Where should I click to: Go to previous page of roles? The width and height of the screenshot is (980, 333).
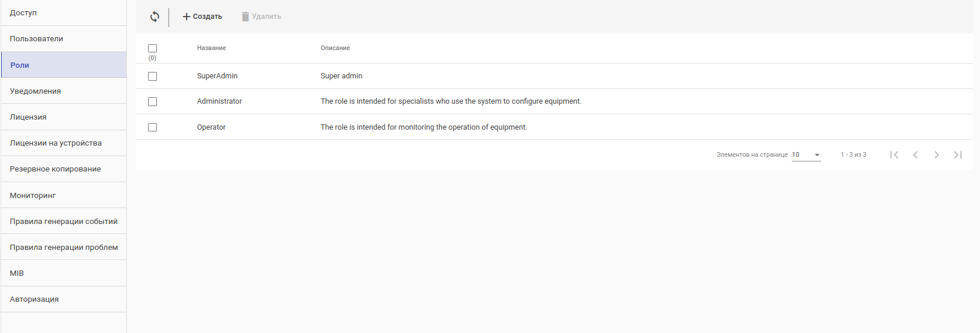pyautogui.click(x=915, y=154)
